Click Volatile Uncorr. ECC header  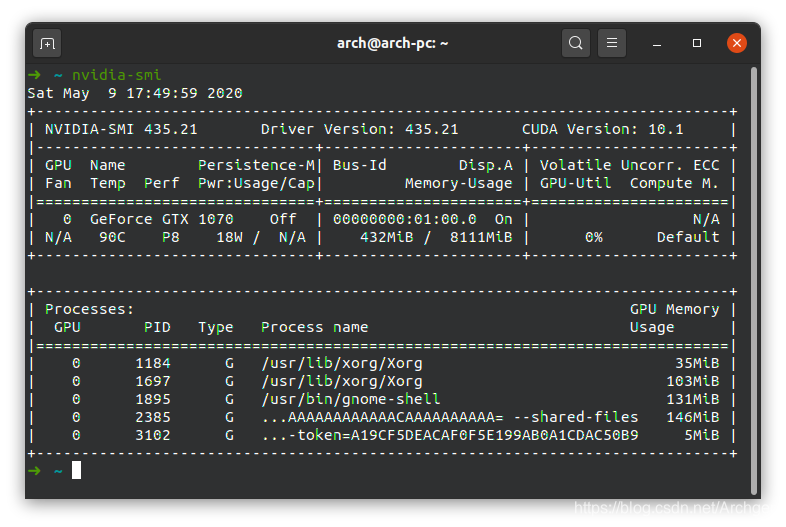(630, 165)
